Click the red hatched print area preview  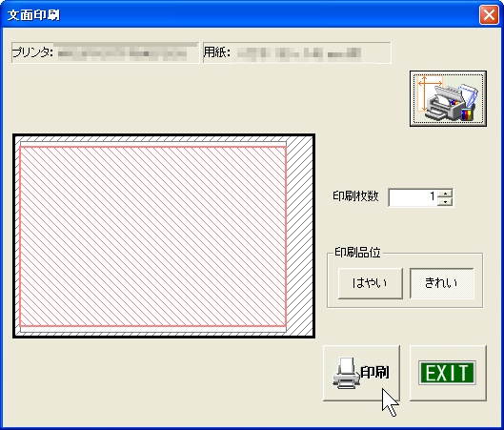pyautogui.click(x=153, y=236)
